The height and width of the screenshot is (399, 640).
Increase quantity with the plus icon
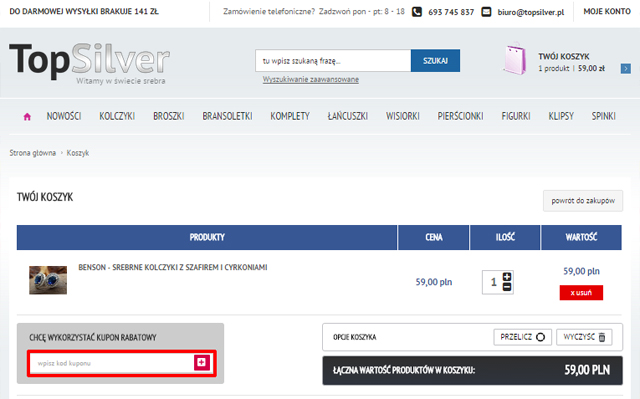tap(507, 277)
